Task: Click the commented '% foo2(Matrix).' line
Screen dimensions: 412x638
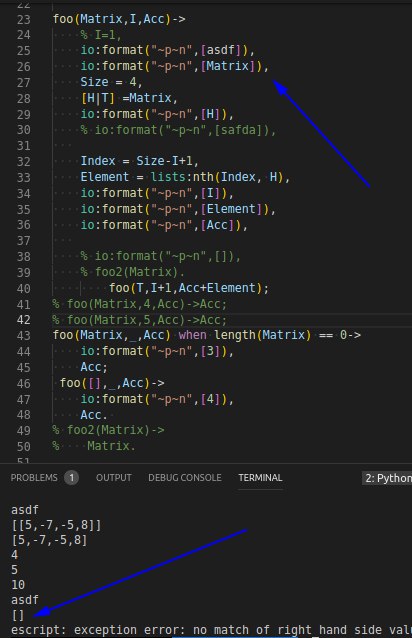Action: click(x=133, y=272)
